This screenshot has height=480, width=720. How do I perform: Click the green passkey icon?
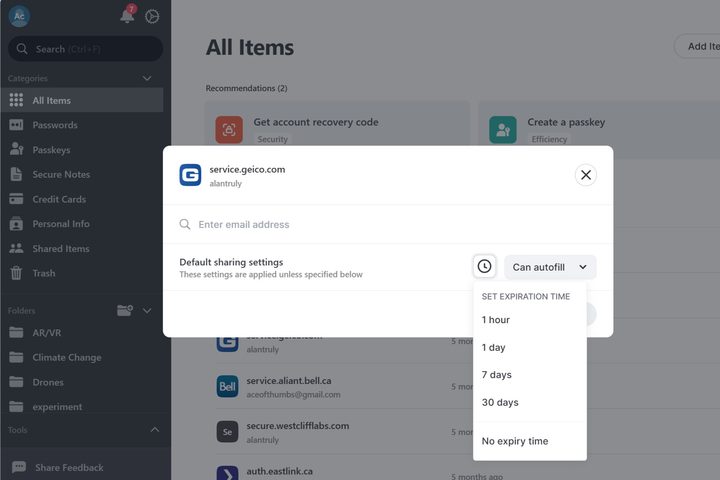[503, 130]
